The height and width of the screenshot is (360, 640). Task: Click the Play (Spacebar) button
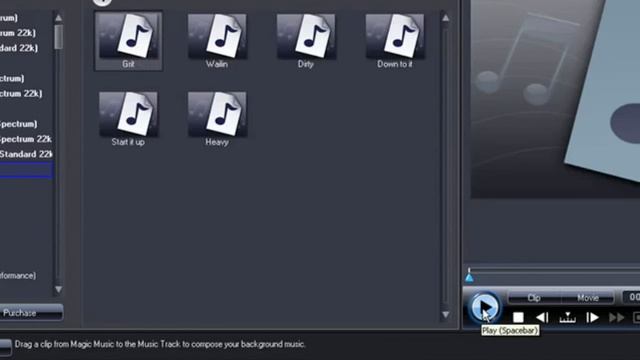click(x=485, y=307)
